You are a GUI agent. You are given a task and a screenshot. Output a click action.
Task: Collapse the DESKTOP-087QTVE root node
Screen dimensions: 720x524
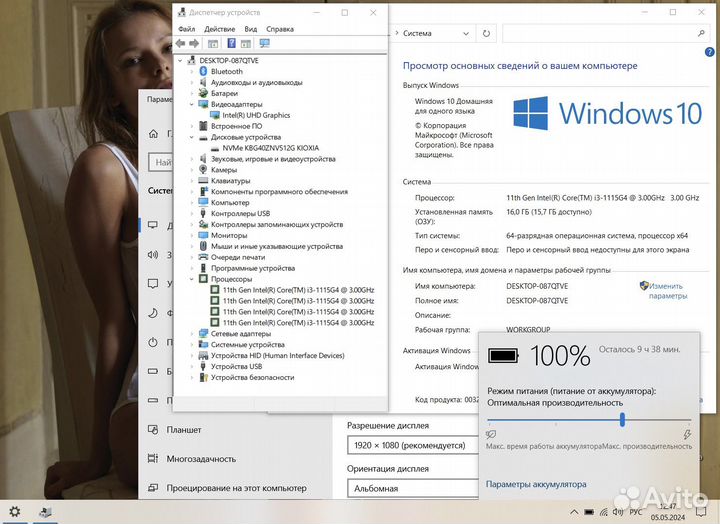tap(180, 61)
